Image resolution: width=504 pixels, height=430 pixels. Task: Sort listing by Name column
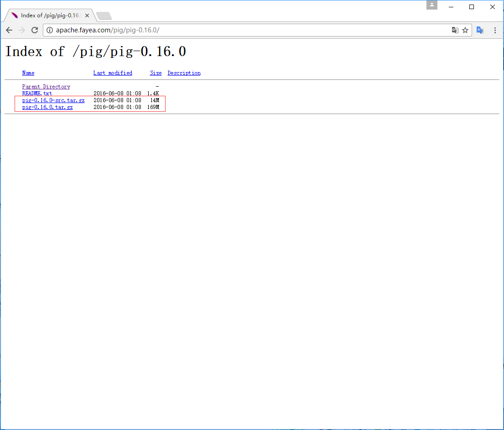28,73
